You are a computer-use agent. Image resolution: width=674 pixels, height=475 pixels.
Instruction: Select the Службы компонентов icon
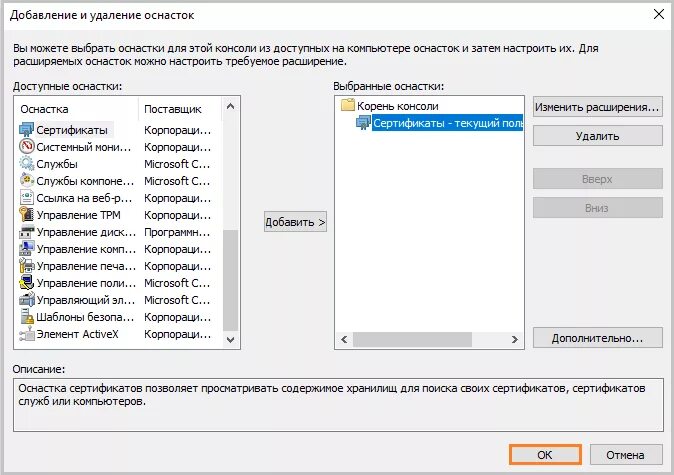(x=27, y=181)
